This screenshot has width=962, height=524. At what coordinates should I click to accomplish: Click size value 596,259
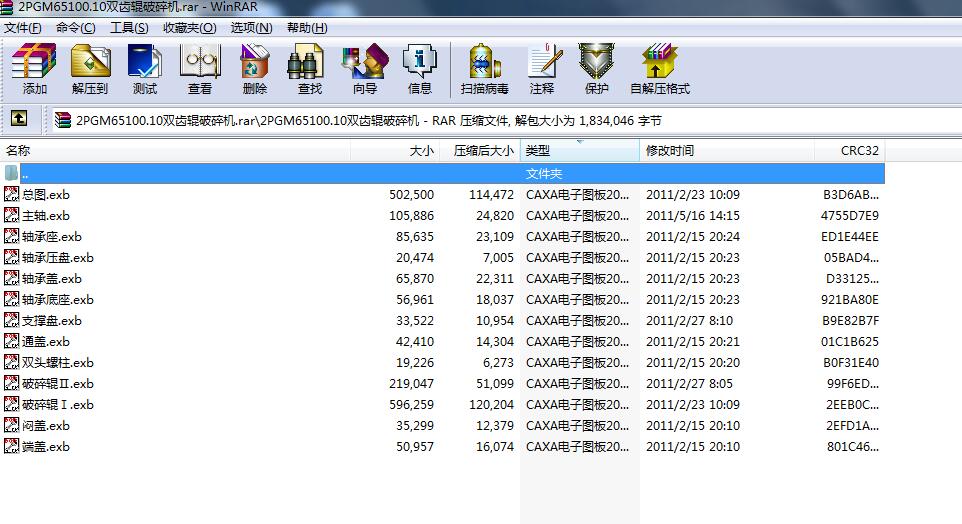coord(411,404)
